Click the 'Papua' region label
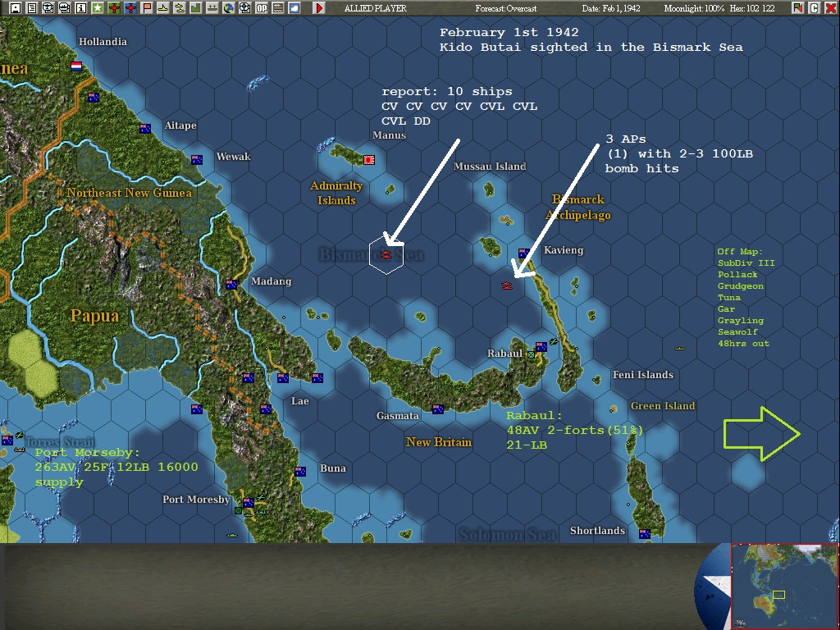This screenshot has width=840, height=630. coord(95,316)
